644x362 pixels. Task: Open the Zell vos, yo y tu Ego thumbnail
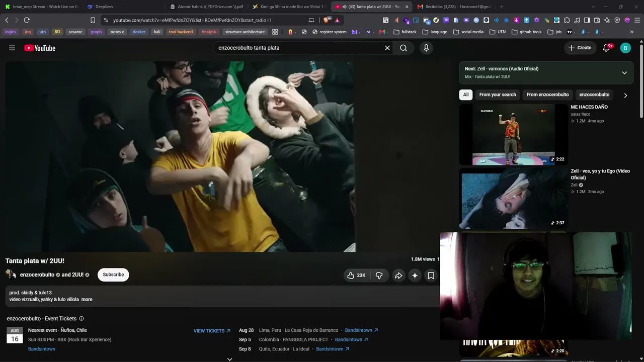click(x=513, y=198)
